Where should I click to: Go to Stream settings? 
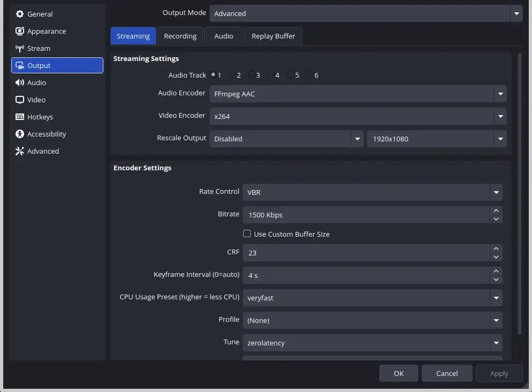pos(57,49)
